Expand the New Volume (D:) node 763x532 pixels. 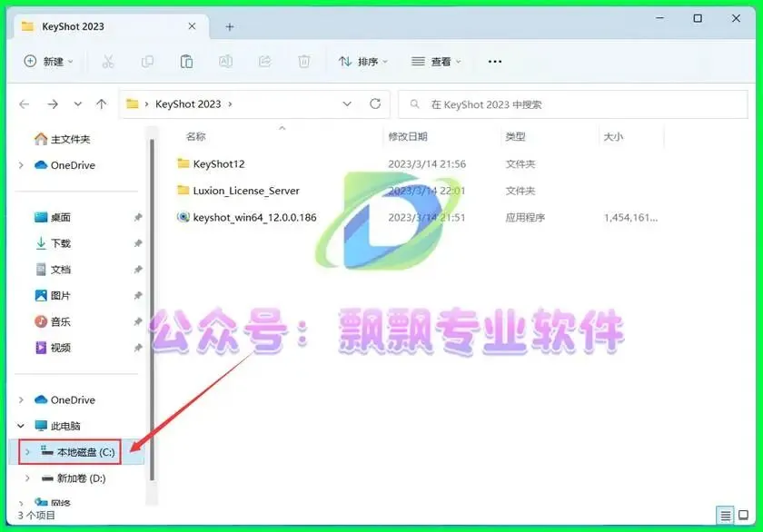pos(28,478)
